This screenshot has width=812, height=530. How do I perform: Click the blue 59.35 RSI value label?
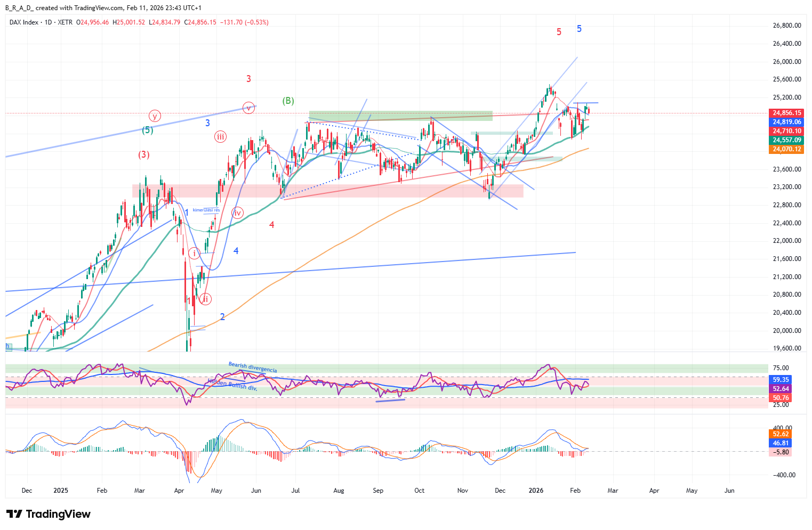point(781,380)
